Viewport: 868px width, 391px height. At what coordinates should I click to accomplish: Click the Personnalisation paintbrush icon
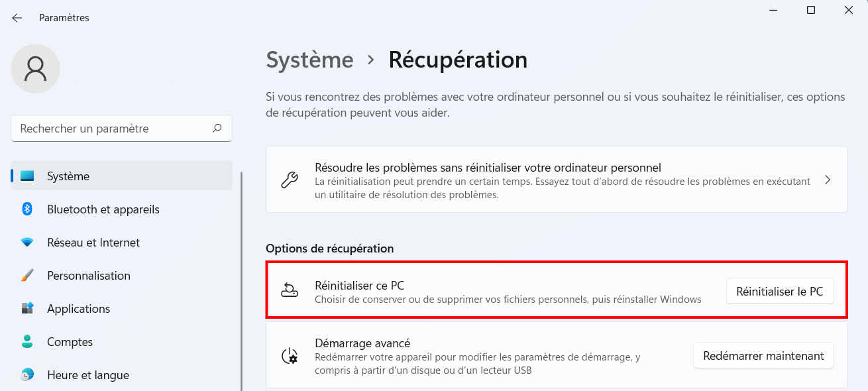click(27, 276)
